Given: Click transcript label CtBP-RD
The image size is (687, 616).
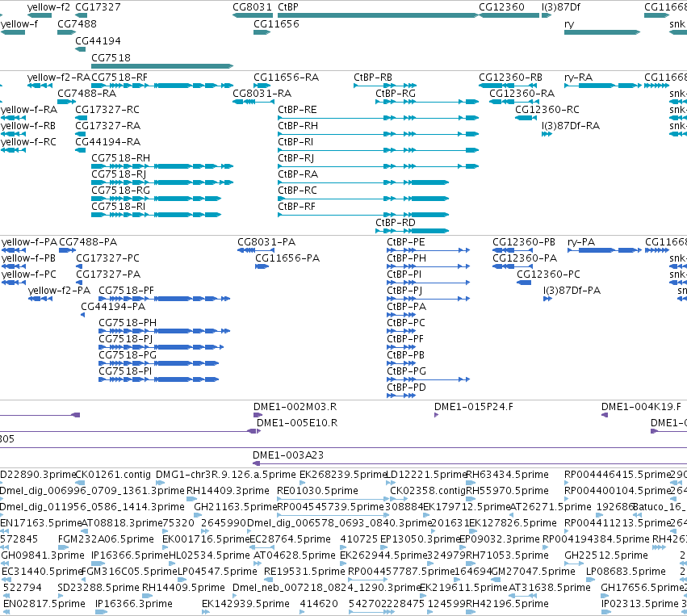Looking at the screenshot, I should [396, 223].
